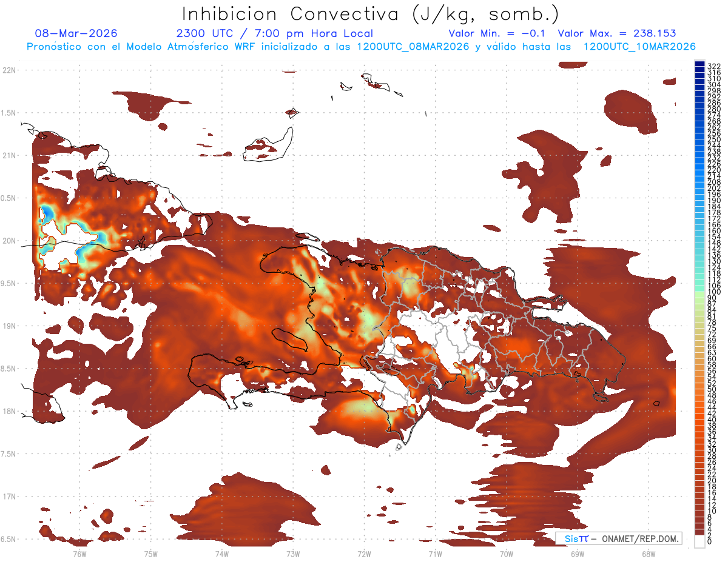Click the colorbar value '0'
This screenshot has height=562, width=728.
pyautogui.click(x=710, y=542)
